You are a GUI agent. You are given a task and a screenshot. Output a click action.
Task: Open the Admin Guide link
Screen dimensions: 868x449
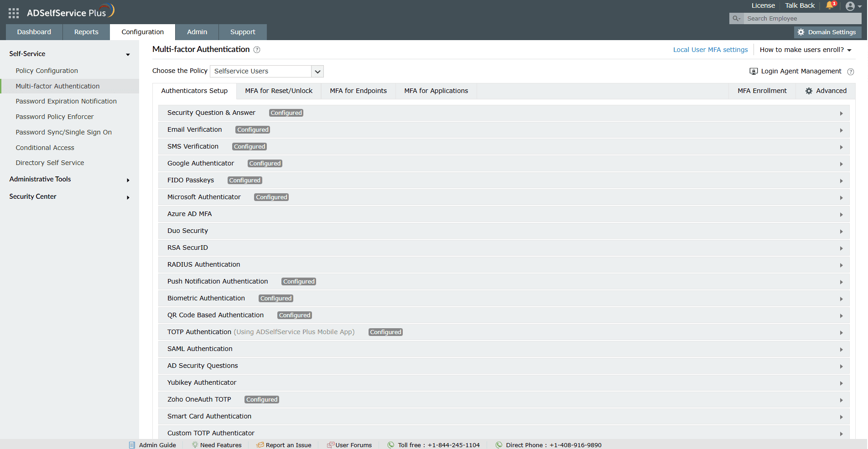pos(157,445)
